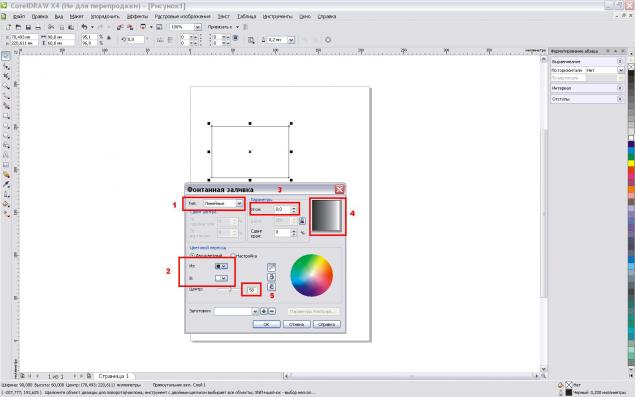Viewport: 635px width, 397px height.
Task: Select the Настройка radio button
Action: (233, 256)
